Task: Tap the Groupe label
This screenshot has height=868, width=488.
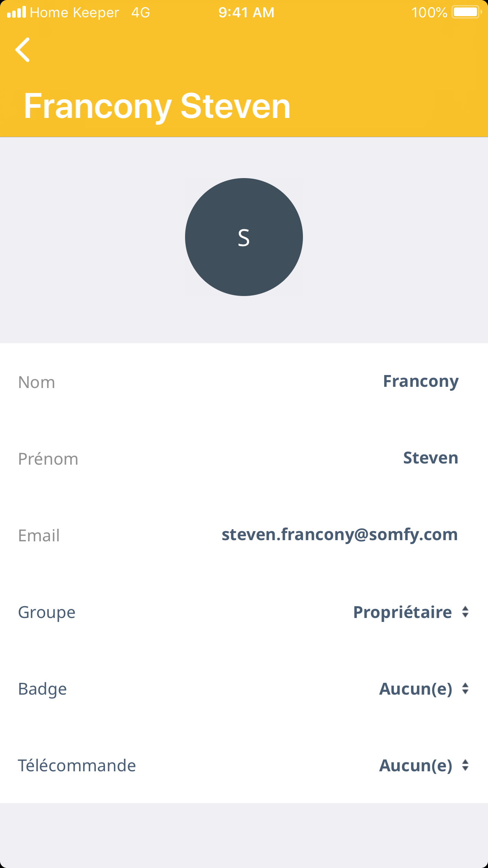Action: (x=47, y=612)
